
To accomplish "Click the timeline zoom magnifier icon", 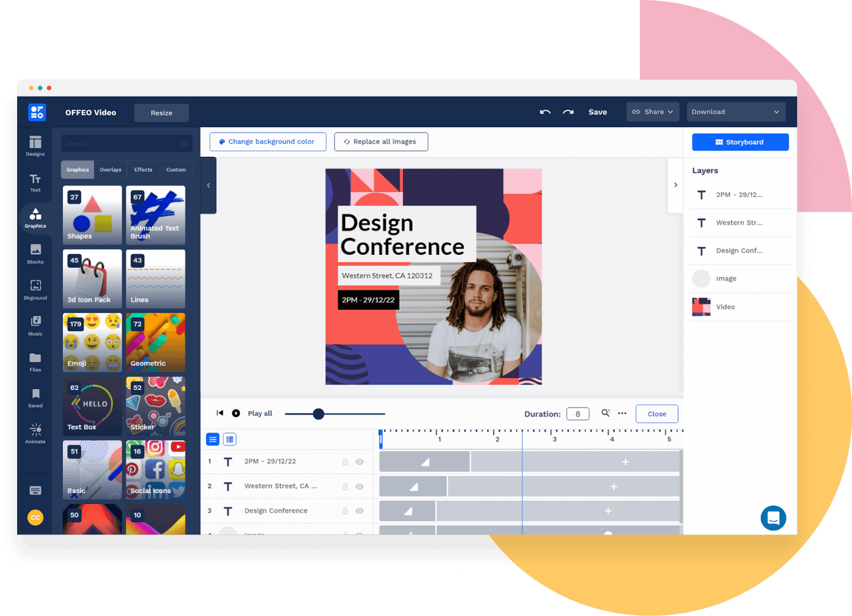I will [606, 413].
